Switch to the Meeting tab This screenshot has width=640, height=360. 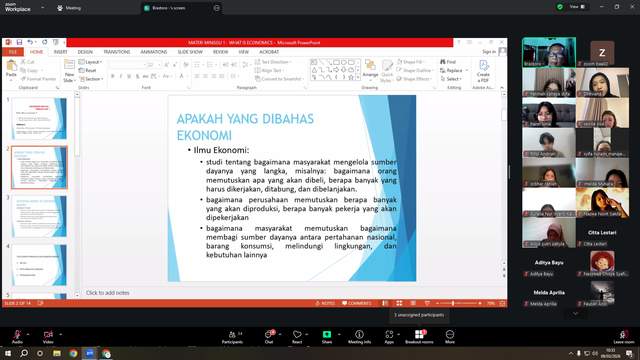69,8
